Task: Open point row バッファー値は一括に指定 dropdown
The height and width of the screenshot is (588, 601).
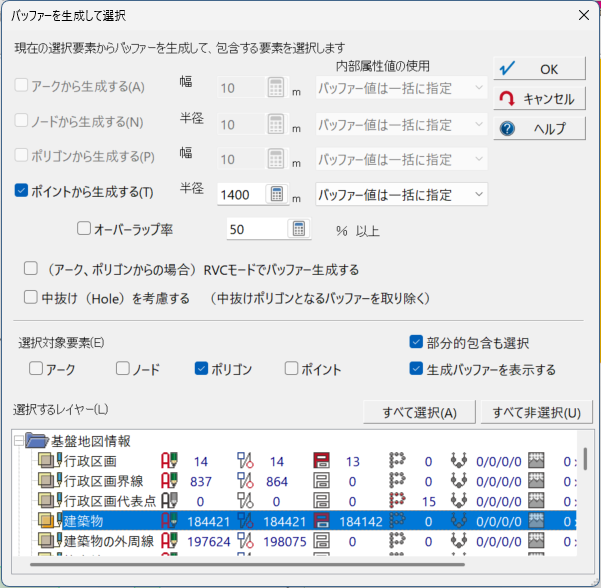Action: pos(401,194)
